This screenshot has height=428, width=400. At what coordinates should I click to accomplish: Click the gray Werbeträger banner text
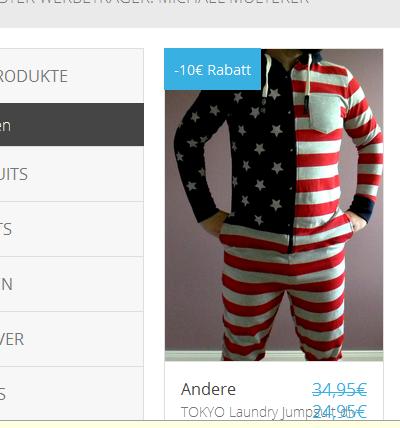coord(154,2)
